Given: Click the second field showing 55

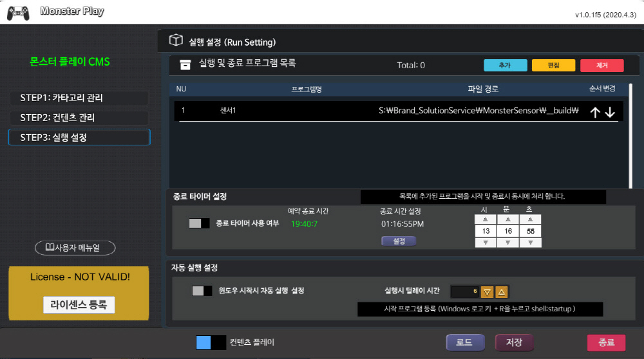Looking at the screenshot, I should coord(530,231).
